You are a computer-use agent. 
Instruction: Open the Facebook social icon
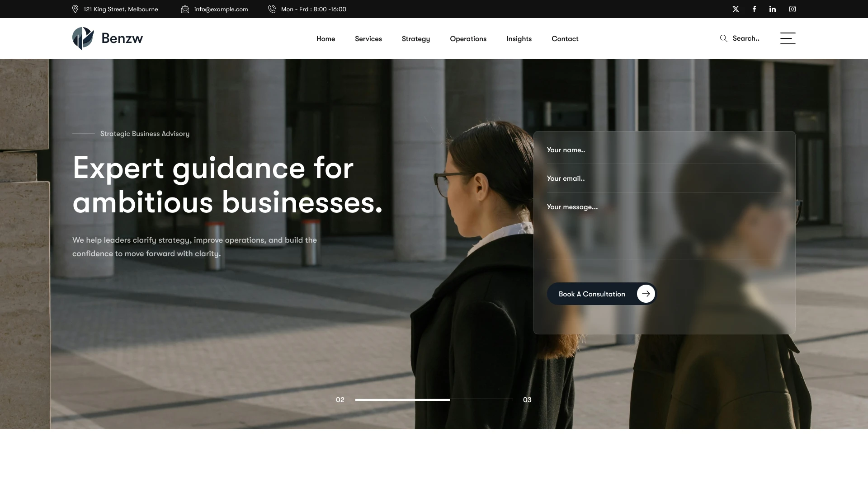click(x=754, y=9)
